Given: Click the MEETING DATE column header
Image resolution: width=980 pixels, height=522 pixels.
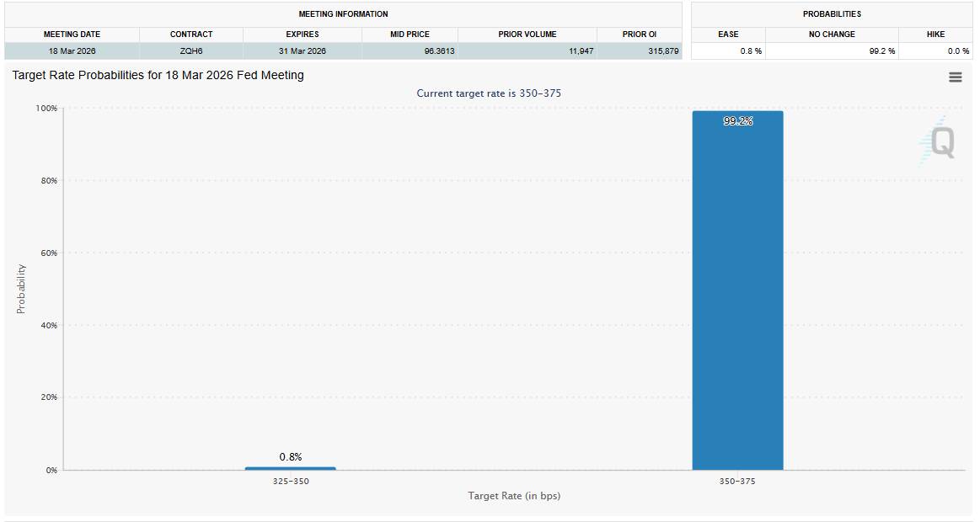Looking at the screenshot, I should pyautogui.click(x=72, y=35).
